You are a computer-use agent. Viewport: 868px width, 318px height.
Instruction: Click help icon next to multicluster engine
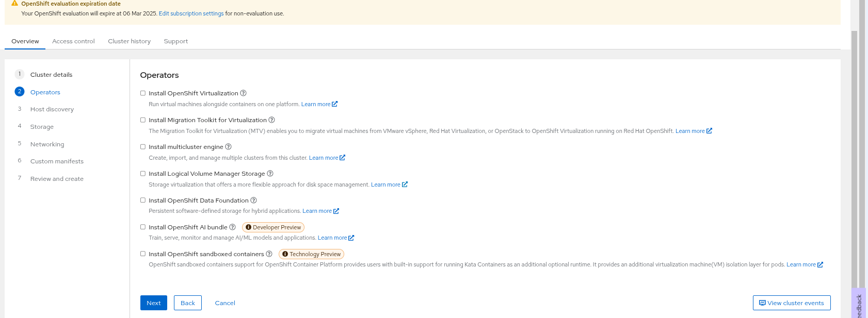[228, 147]
